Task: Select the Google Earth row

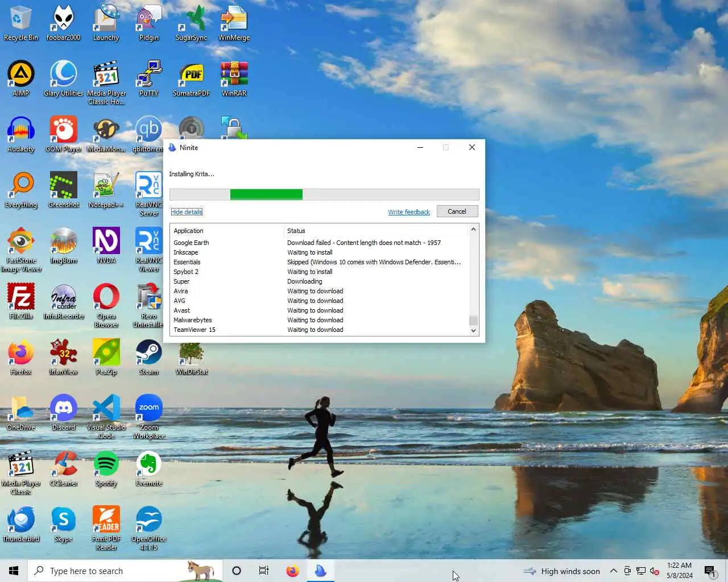Action: click(319, 243)
